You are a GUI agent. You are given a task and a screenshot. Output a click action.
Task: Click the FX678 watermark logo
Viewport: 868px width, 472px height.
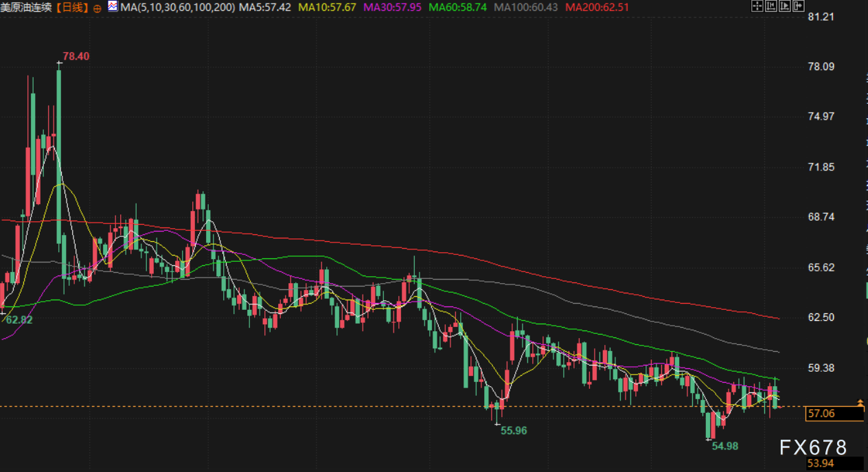813,448
